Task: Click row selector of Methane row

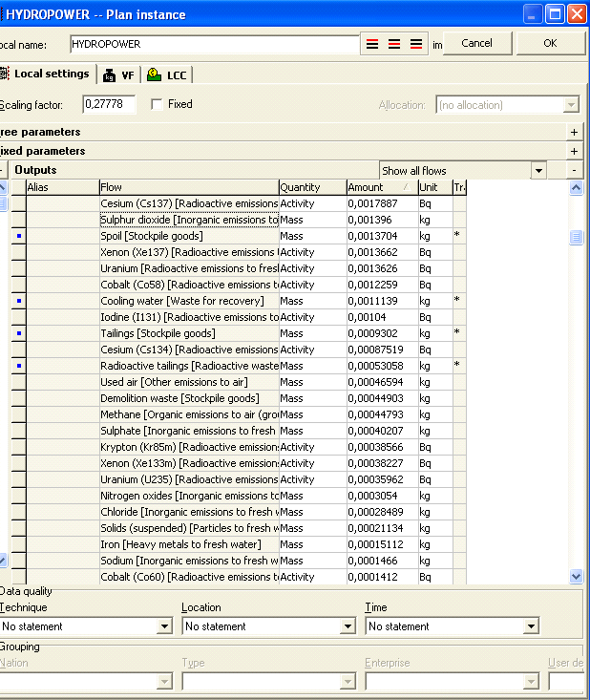Action: (19, 414)
